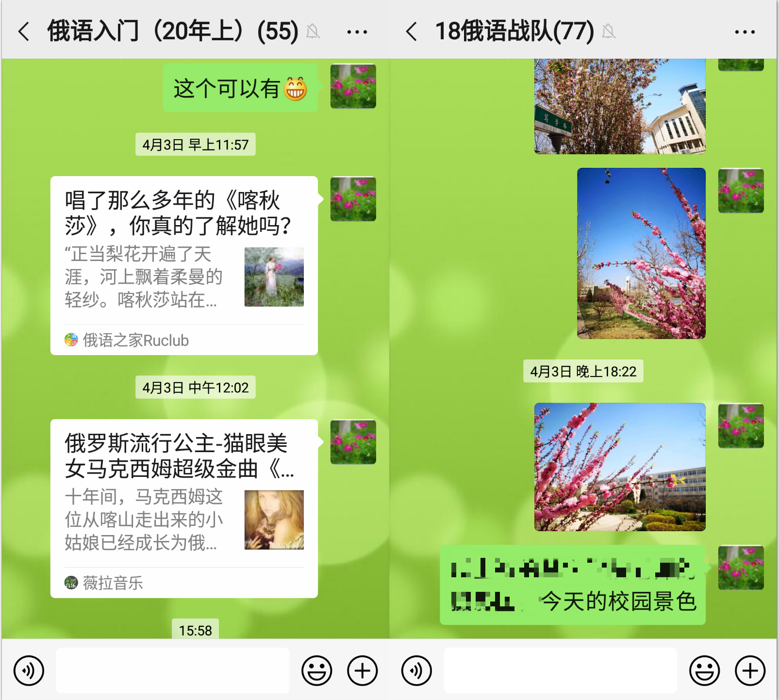The width and height of the screenshot is (779, 700).
Task: Tap the 这个可以有 message bubble
Action: click(240, 88)
